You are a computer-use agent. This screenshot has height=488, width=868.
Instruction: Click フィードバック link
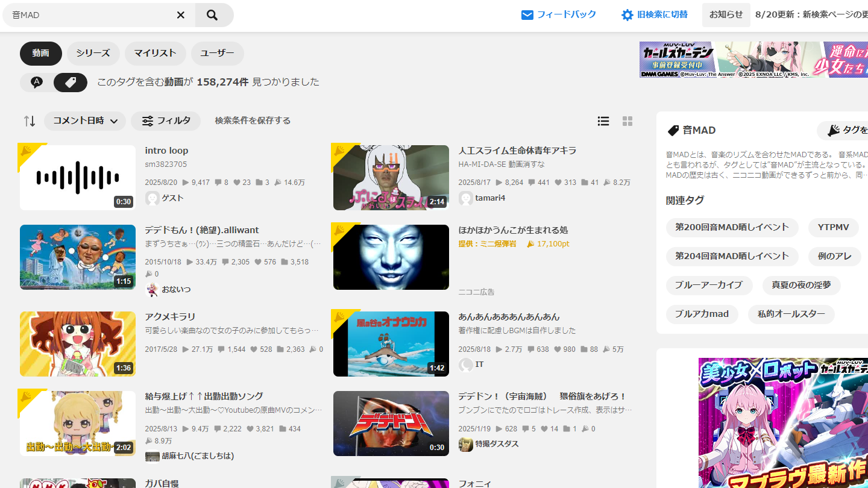pos(567,14)
